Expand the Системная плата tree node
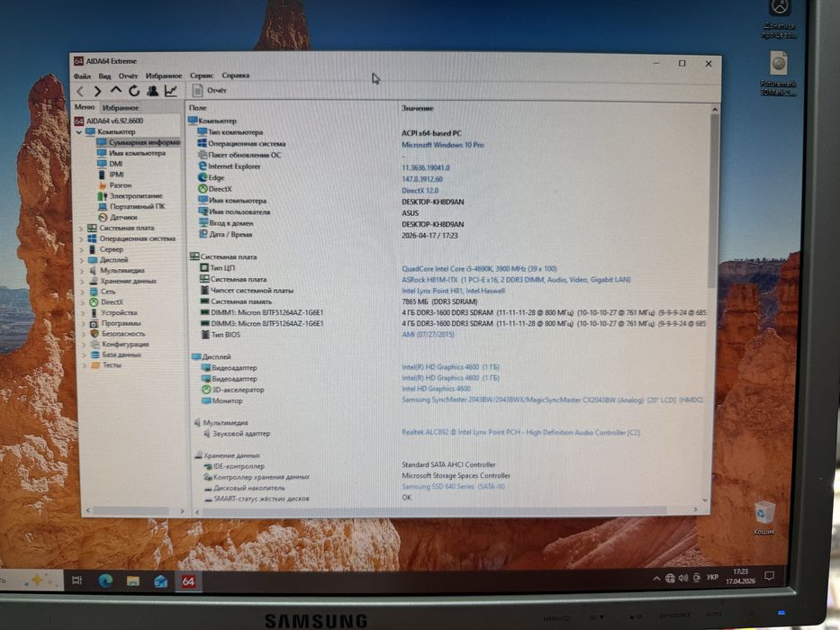The width and height of the screenshot is (840, 630). (81, 229)
